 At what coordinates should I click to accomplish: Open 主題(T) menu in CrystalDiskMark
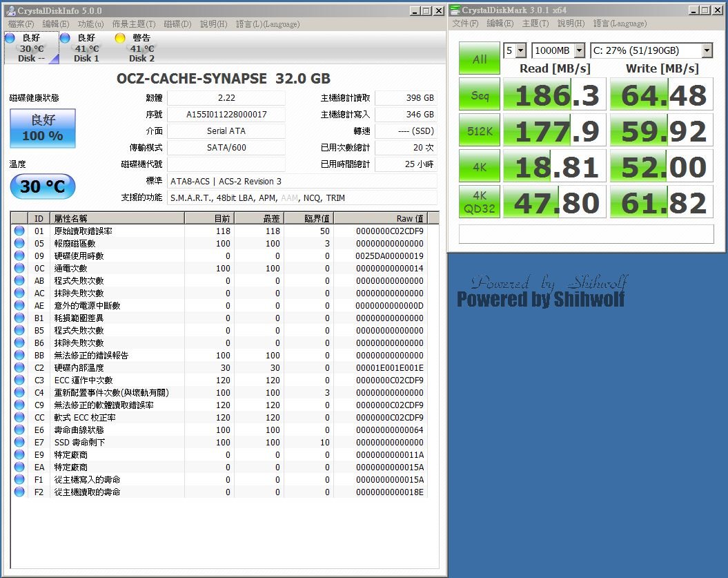coord(535,23)
